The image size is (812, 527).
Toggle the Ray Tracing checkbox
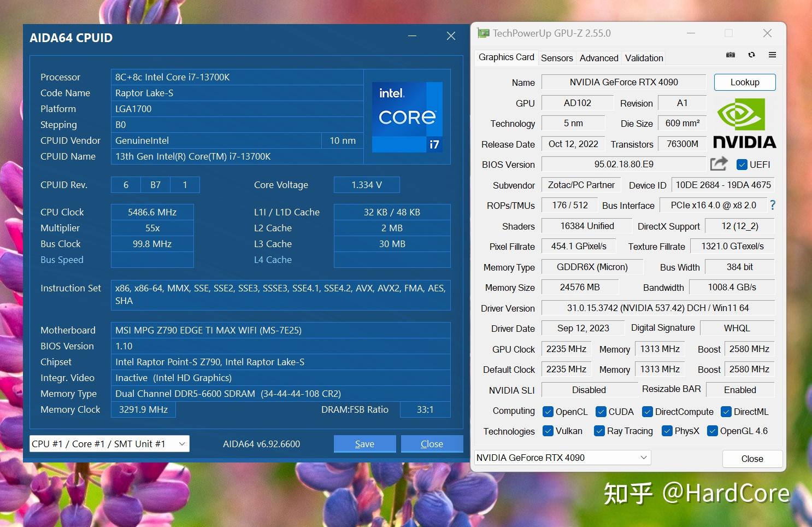599,431
